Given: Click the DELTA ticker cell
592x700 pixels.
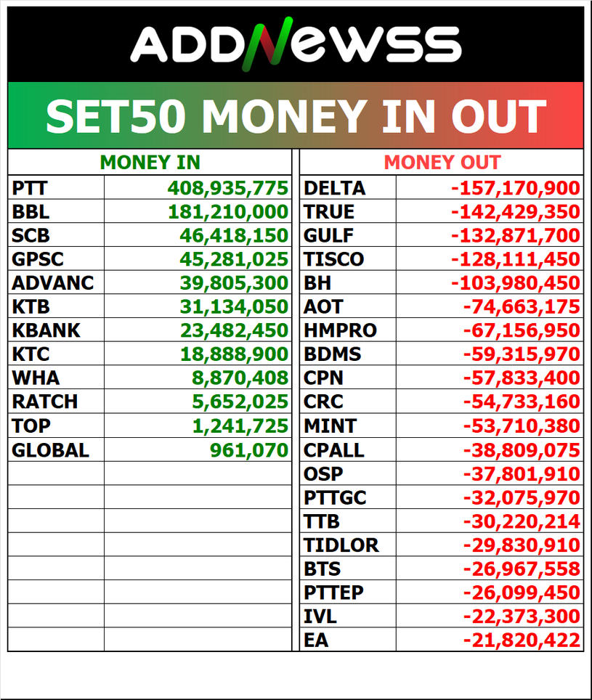Looking at the screenshot, I should tap(334, 189).
